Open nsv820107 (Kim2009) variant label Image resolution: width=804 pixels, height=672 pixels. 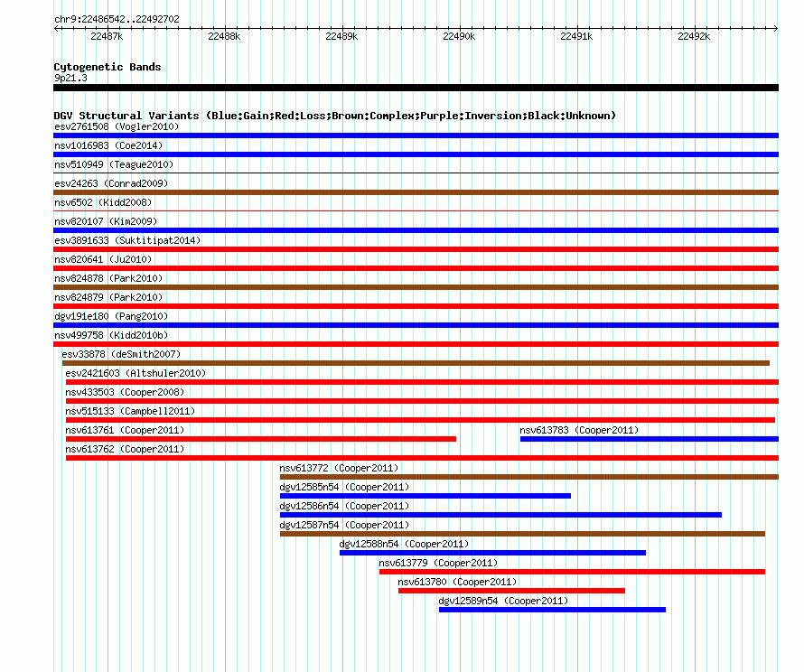(x=106, y=221)
